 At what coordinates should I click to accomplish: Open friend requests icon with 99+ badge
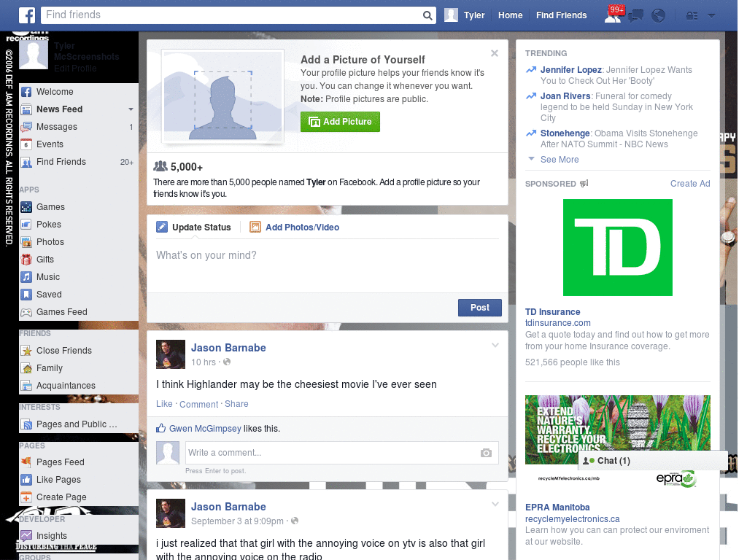(x=613, y=15)
